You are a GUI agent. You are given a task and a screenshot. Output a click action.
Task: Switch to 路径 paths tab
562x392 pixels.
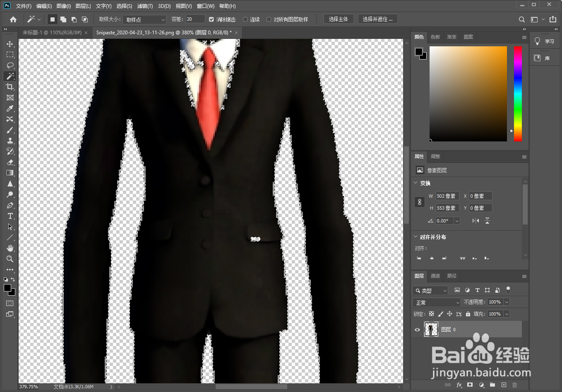click(452, 276)
